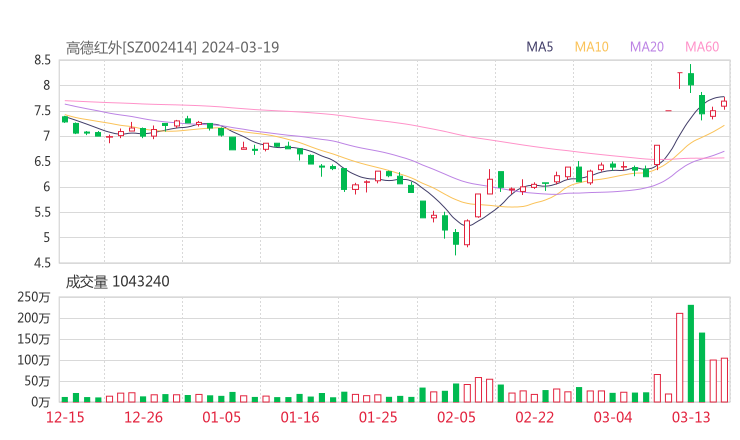Click the 0万 volume axis label
The width and height of the screenshot is (740, 440).
[x=41, y=402]
